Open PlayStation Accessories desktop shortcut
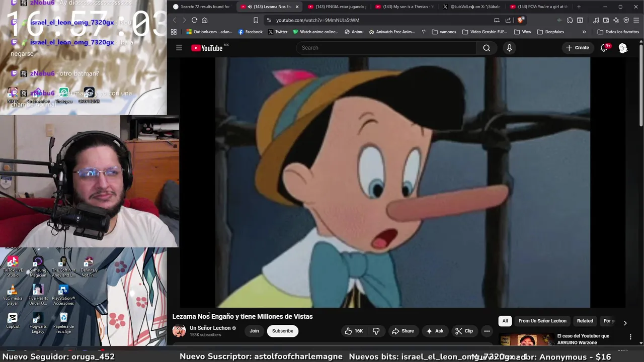Viewport: 644px width, 362px height. tap(63, 295)
